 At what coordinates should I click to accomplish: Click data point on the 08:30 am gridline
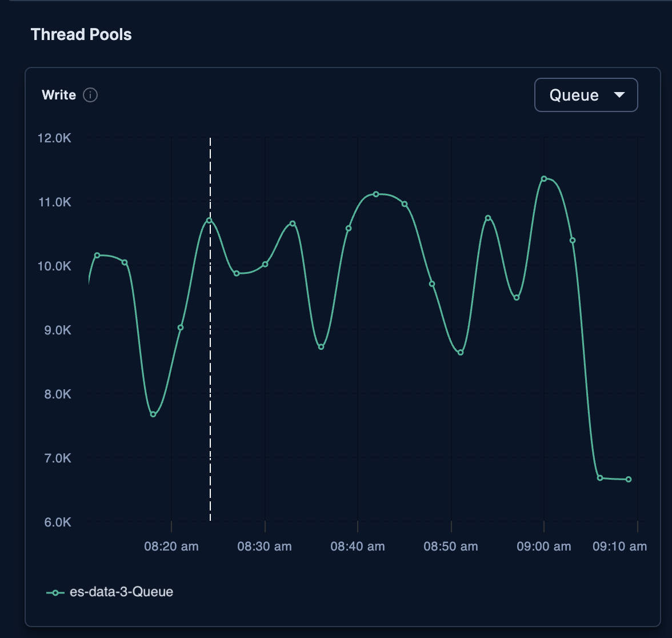pos(265,264)
